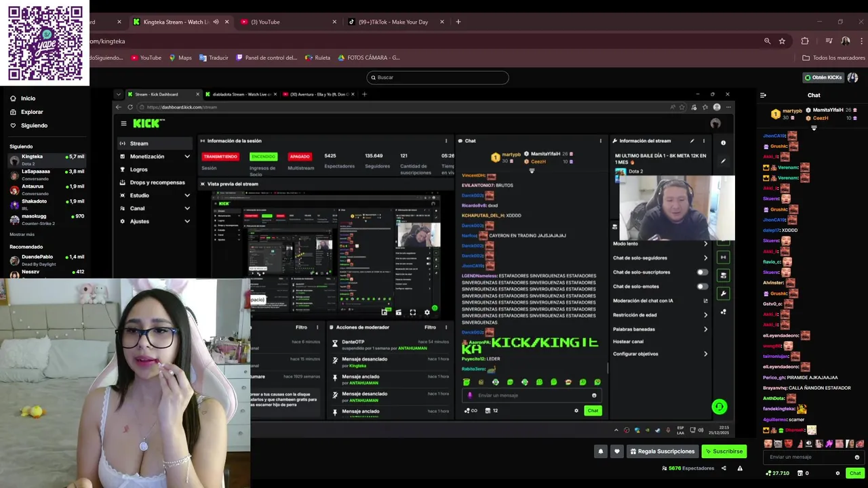The height and width of the screenshot is (488, 868).
Task: Focus the Buscar search field
Action: click(437, 77)
